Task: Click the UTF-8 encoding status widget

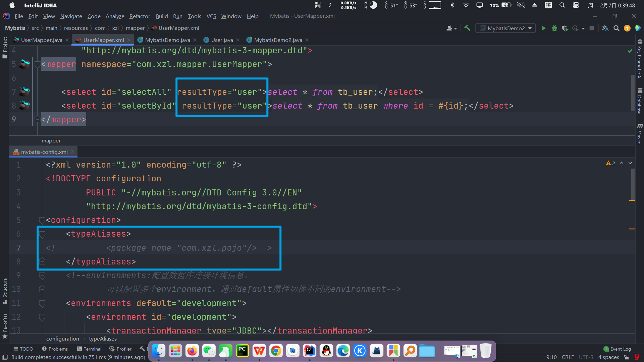Action: click(x=586, y=357)
